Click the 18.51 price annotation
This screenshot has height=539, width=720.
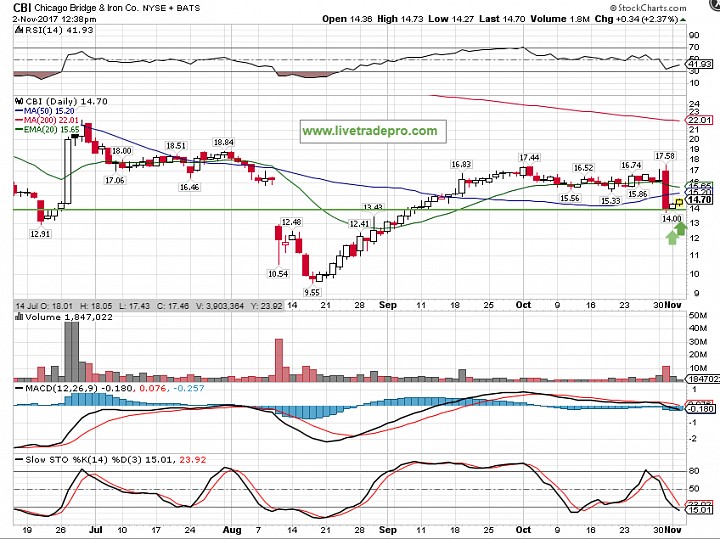pyautogui.click(x=176, y=146)
